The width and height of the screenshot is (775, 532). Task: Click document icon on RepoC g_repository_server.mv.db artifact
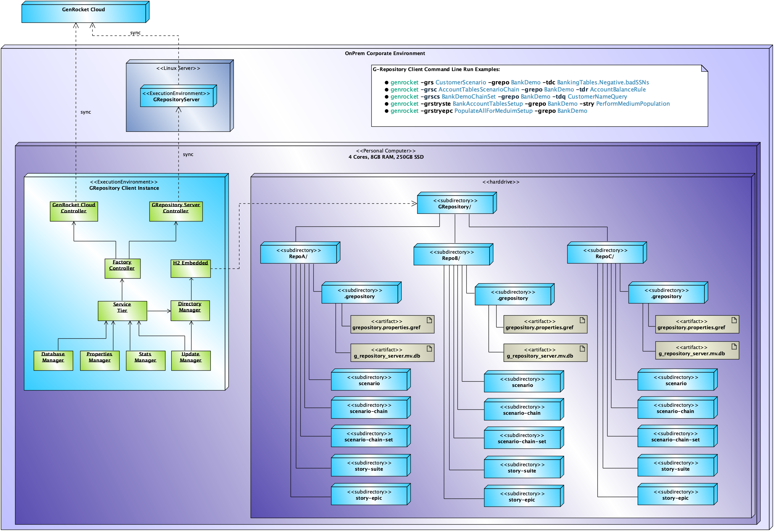pos(734,347)
